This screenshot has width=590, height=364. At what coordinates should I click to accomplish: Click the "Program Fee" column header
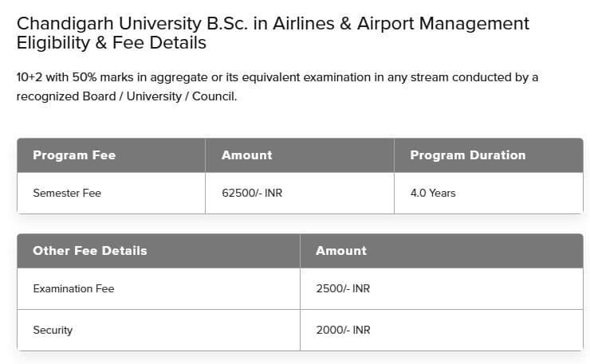point(74,155)
